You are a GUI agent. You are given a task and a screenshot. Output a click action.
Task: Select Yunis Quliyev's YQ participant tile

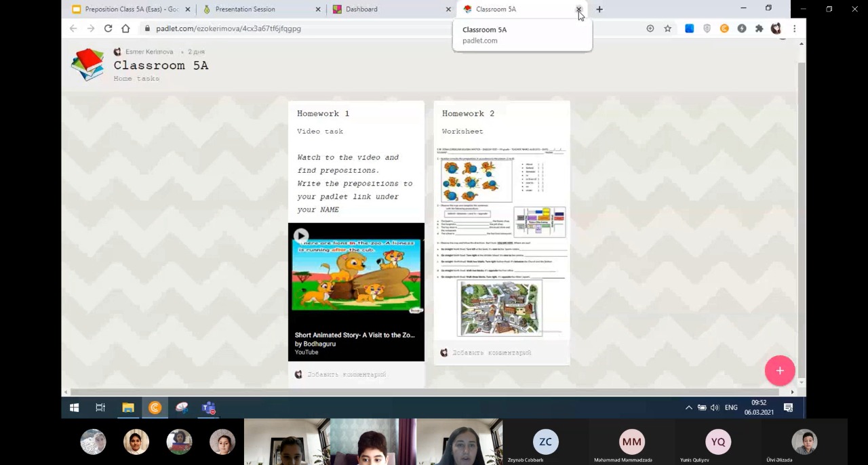[718, 442]
